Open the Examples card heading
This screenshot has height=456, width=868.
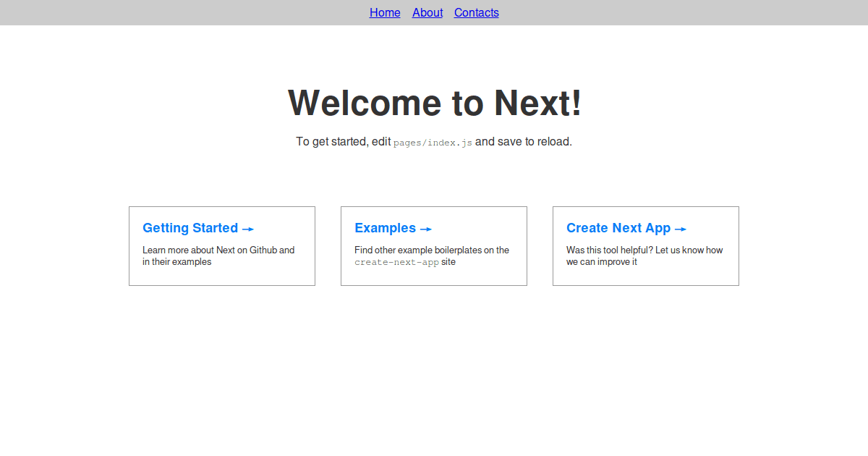[x=393, y=228]
